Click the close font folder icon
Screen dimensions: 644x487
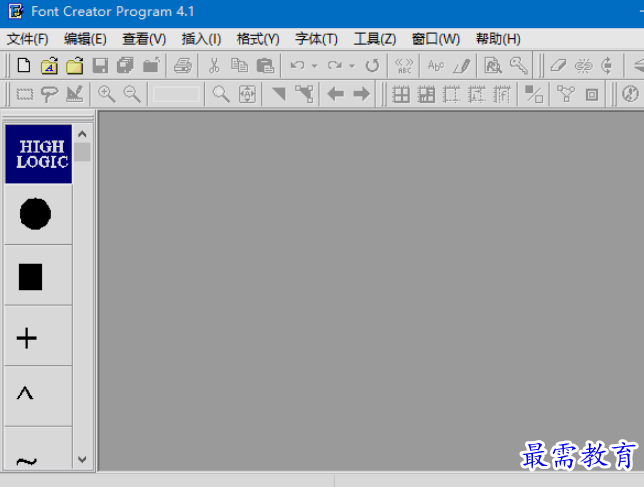pyautogui.click(x=151, y=65)
